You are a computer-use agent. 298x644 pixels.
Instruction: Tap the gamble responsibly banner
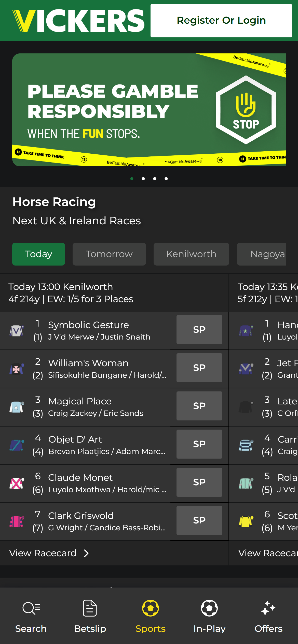pos(149,109)
